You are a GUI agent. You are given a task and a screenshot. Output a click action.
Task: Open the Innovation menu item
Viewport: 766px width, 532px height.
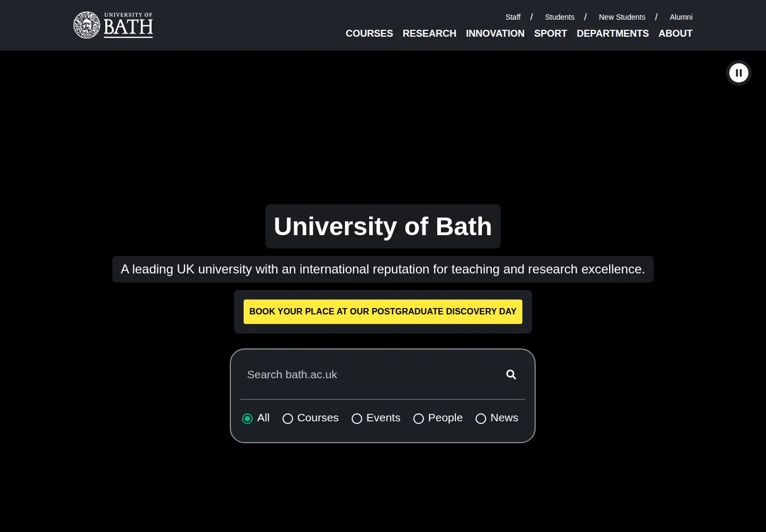[x=495, y=34]
